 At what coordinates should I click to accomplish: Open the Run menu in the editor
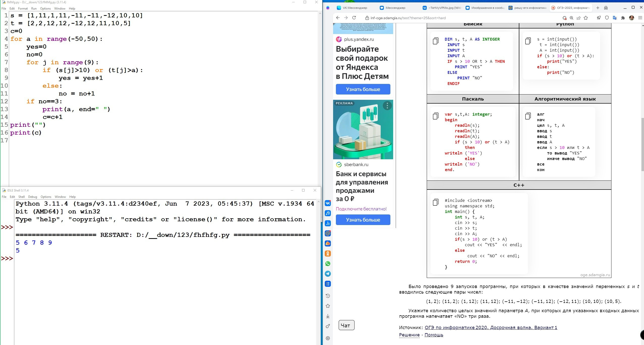click(x=34, y=9)
